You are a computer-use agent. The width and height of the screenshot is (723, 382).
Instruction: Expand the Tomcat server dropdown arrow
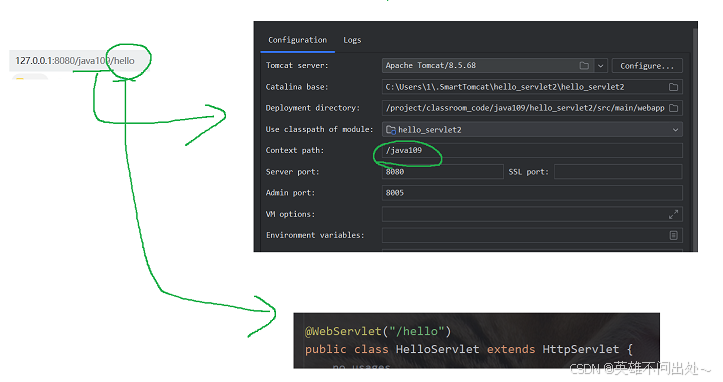(x=600, y=66)
